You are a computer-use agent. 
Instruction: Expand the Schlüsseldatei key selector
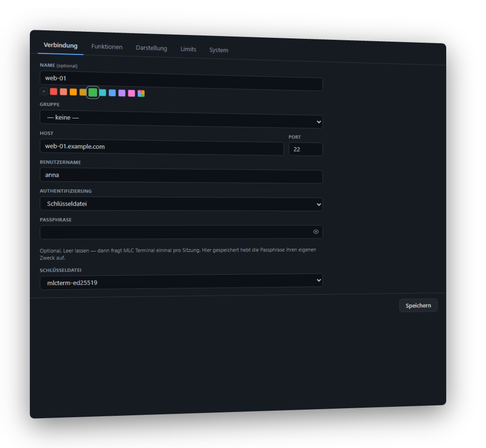tap(181, 281)
